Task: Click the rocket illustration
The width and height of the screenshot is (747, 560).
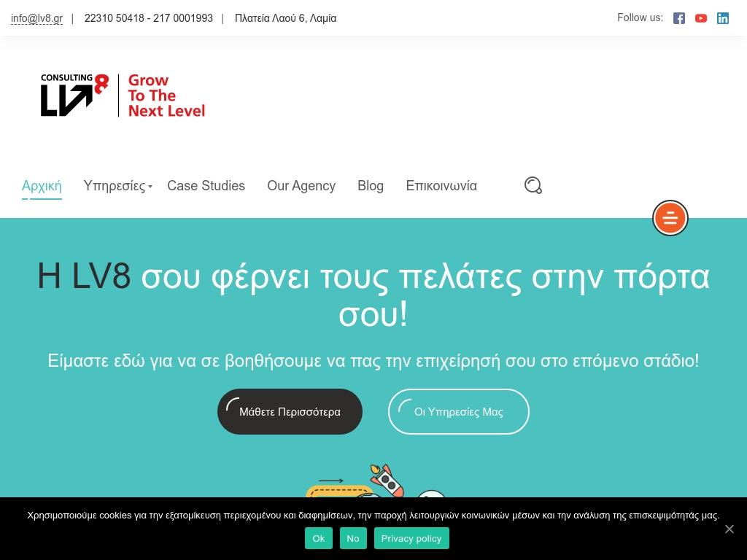Action: (x=387, y=480)
